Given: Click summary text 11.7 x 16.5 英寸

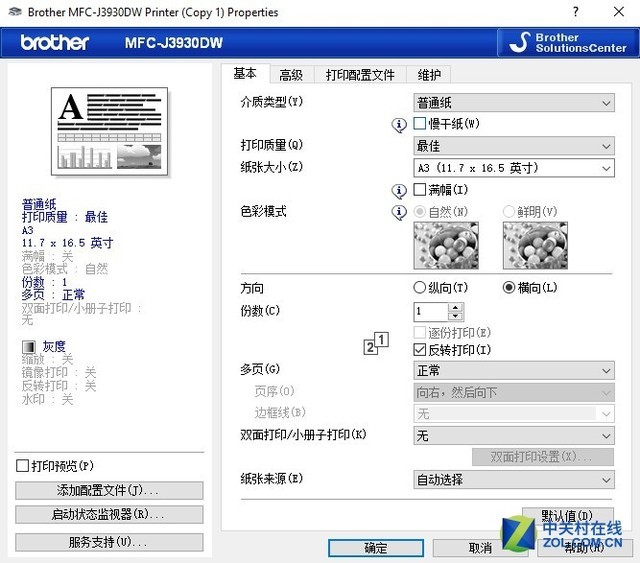Looking at the screenshot, I should click(67, 243).
